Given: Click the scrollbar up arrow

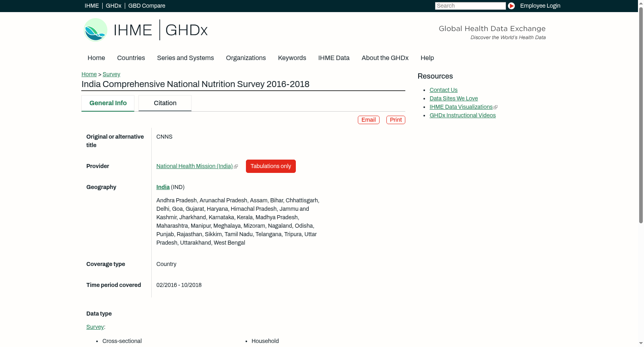Looking at the screenshot, I should tap(641, 3).
